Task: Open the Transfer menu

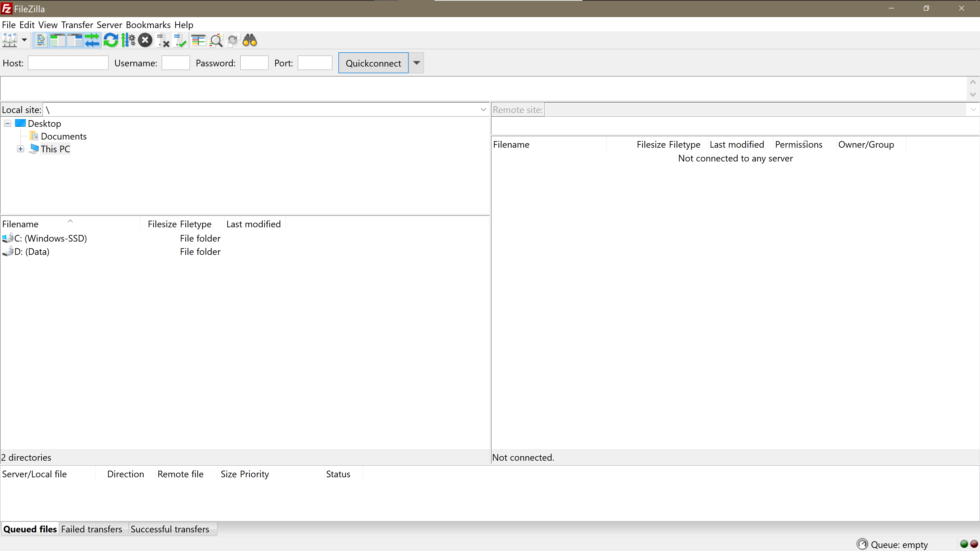Action: [x=77, y=25]
